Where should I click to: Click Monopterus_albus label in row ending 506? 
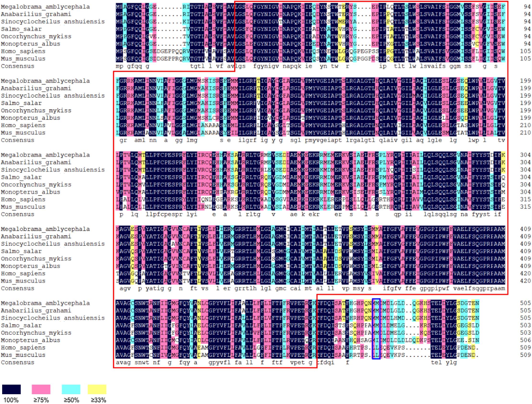coord(31,341)
